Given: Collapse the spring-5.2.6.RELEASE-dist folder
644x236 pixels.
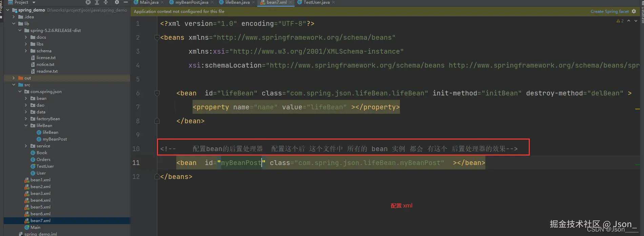Looking at the screenshot, I should coord(20,30).
